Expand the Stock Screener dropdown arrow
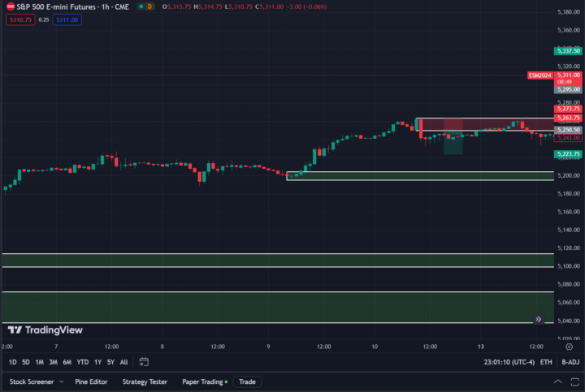The width and height of the screenshot is (585, 392). [62, 381]
